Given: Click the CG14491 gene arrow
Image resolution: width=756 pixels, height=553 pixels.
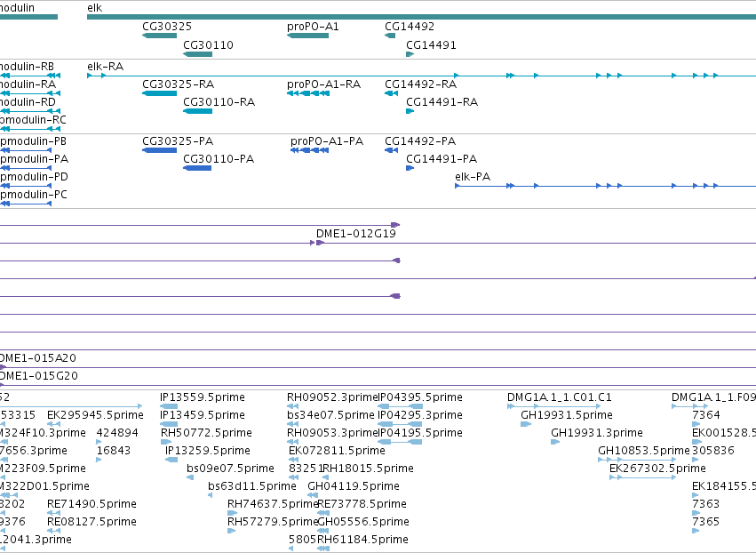Looking at the screenshot, I should 410,54.
